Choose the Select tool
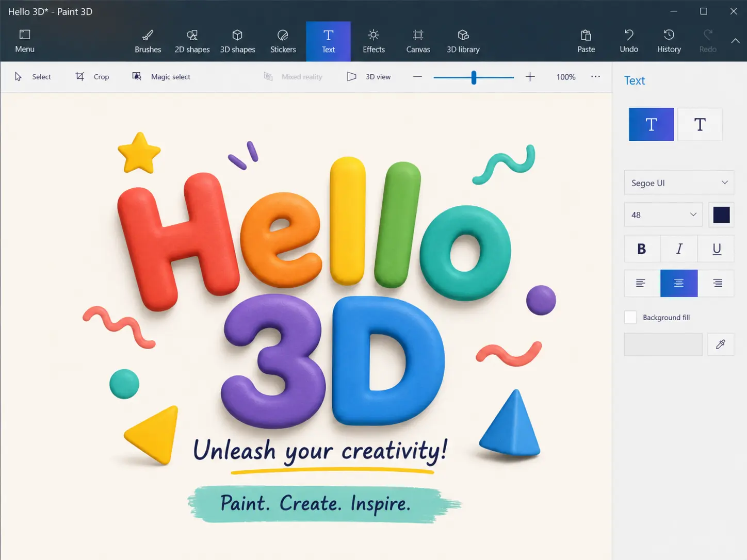The width and height of the screenshot is (747, 560). pyautogui.click(x=33, y=77)
